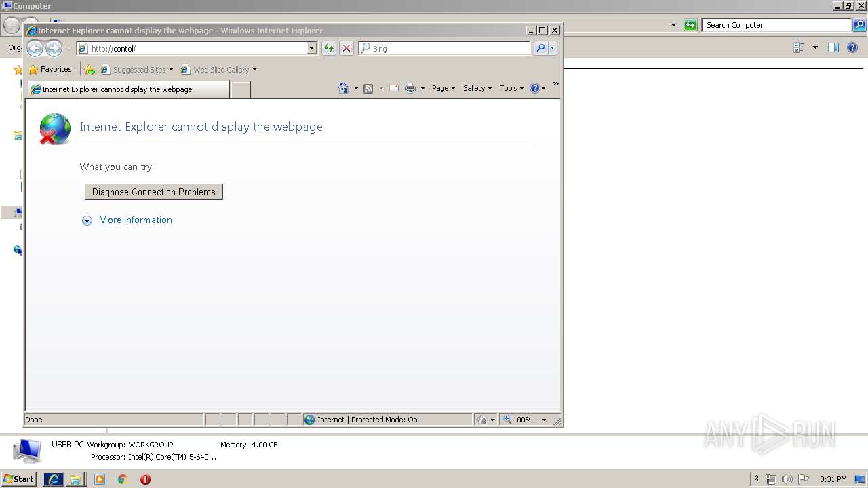Click the Bing search magnifier button
This screenshot has width=868, height=488.
(x=540, y=48)
